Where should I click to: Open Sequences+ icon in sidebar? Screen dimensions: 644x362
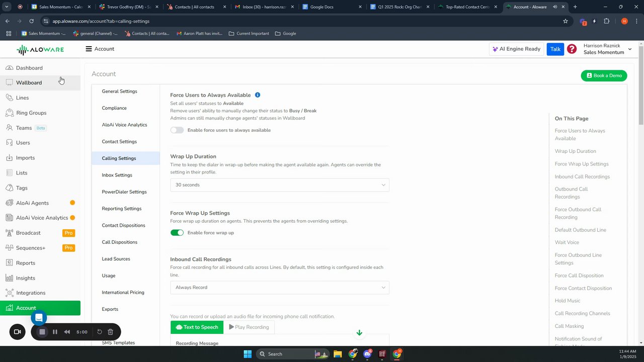pos(9,248)
